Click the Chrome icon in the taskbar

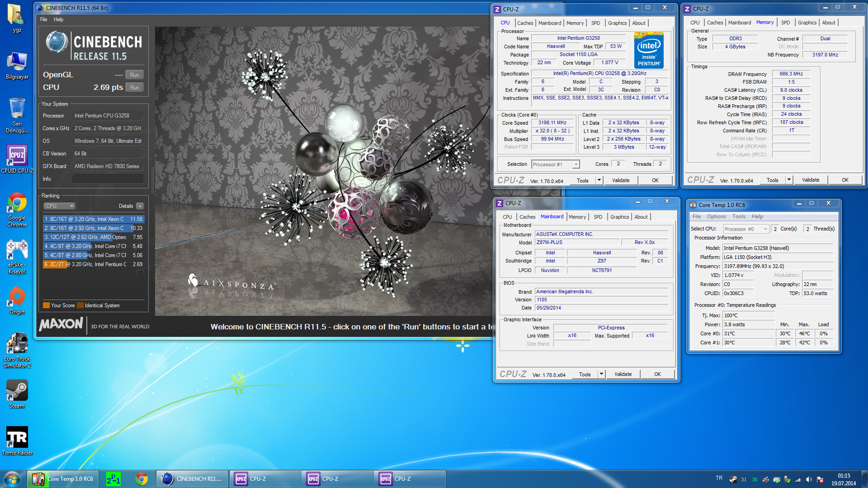click(142, 479)
